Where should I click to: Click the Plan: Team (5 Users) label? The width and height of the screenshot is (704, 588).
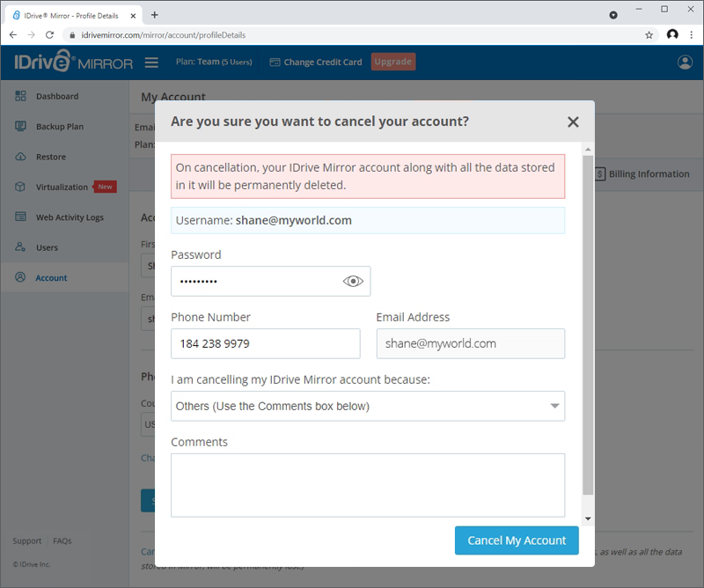214,62
